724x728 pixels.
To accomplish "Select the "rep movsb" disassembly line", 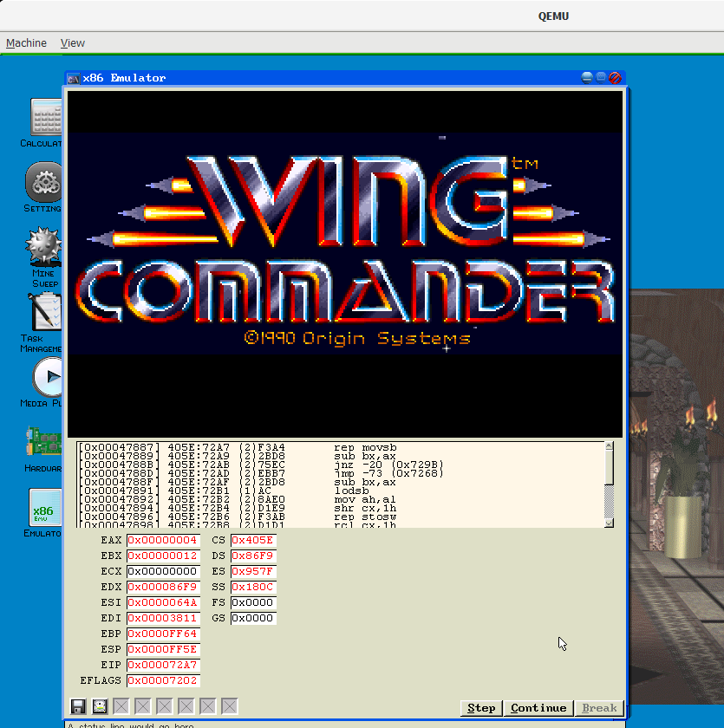I will pyautogui.click(x=341, y=447).
